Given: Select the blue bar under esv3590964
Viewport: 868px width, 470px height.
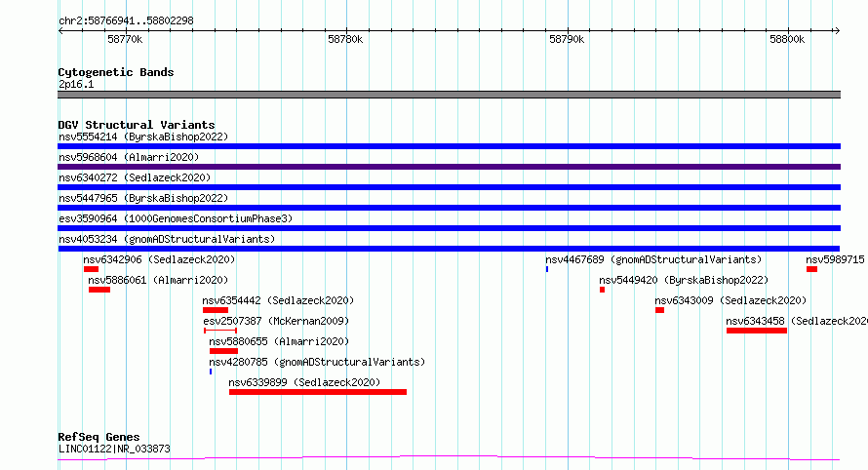Looking at the screenshot, I should pos(449,228).
